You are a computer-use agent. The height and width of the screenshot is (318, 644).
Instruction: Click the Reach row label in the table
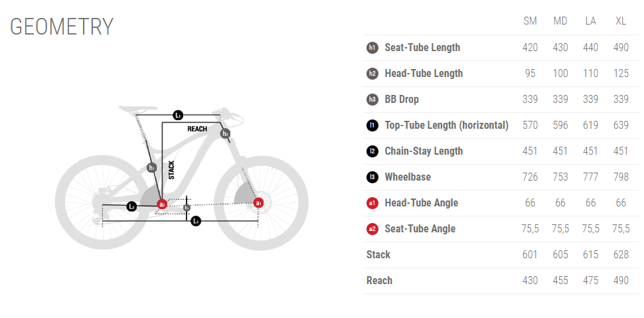[x=379, y=281]
